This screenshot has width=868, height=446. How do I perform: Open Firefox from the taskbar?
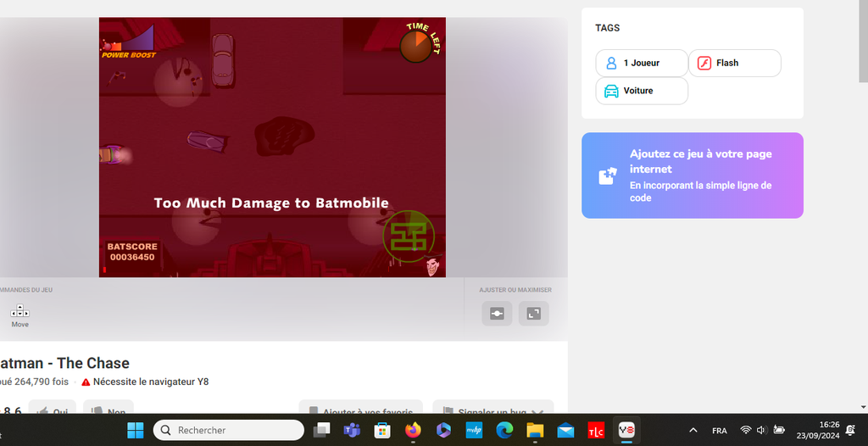[x=413, y=430]
